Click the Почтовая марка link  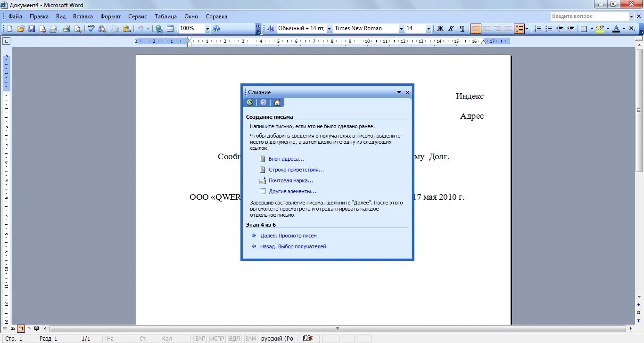click(291, 180)
